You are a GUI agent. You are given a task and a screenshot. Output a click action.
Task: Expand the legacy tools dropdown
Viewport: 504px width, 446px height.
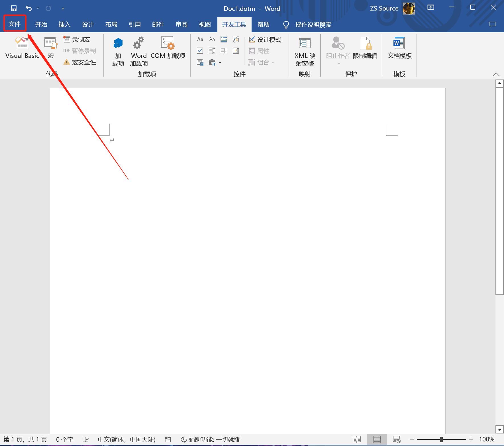click(x=220, y=62)
